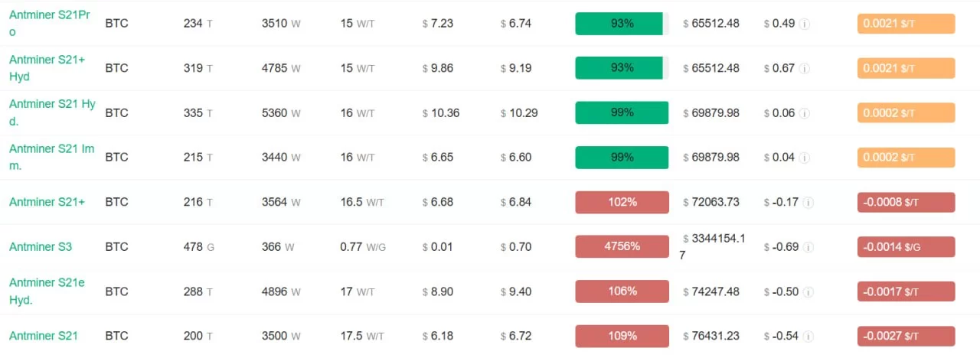Screen dimensions: 980x358
Task: Open info icon beside $-0.50 profit
Action: pyautogui.click(x=808, y=291)
